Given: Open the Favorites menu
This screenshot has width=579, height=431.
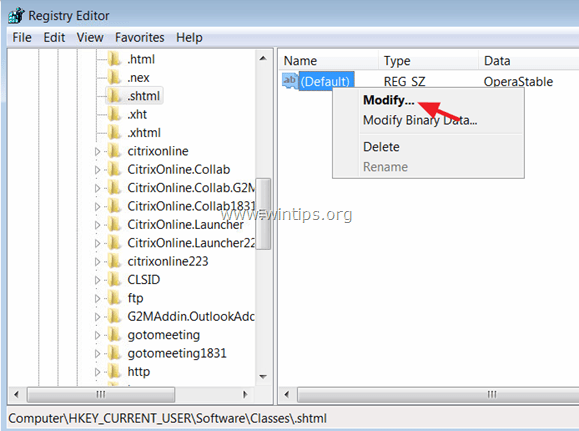Looking at the screenshot, I should tap(140, 37).
